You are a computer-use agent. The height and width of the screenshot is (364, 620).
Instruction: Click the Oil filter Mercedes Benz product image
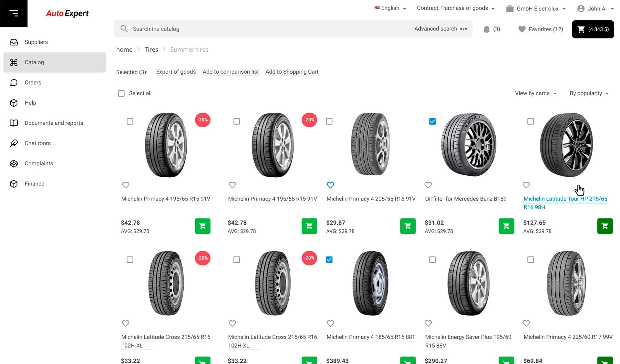[x=469, y=144]
